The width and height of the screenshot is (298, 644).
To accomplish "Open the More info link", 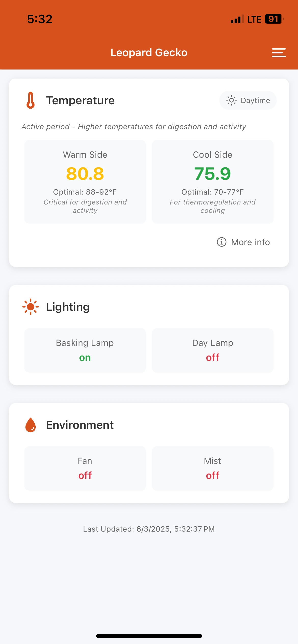I will [x=250, y=242].
